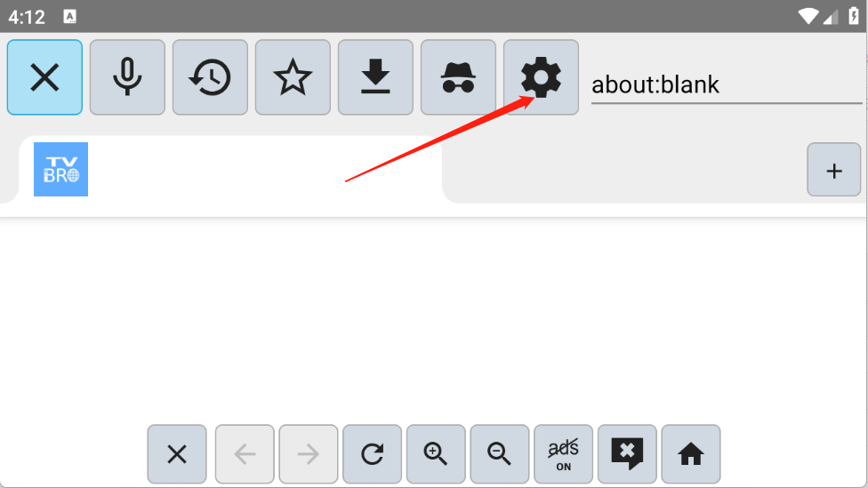The image size is (868, 488).
Task: Start voice search with microphone icon
Action: click(x=127, y=77)
